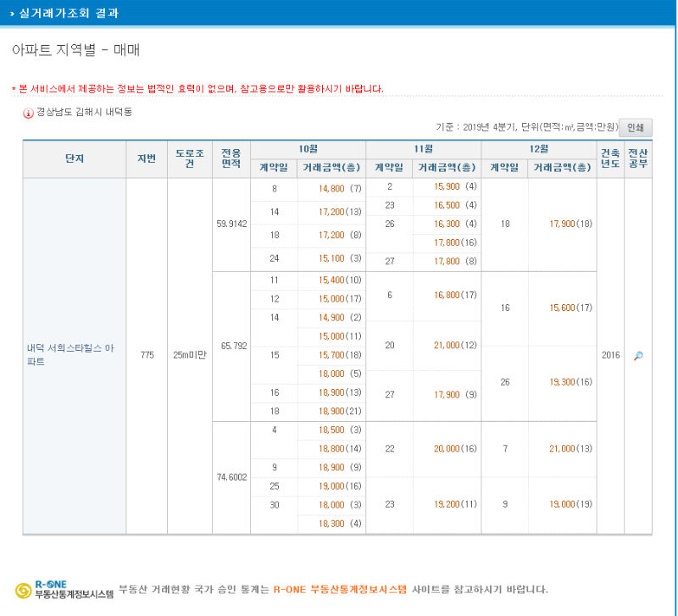Image resolution: width=678 pixels, height=616 pixels.
Task: Click the 18,500 (3) price
Action: pos(340,430)
